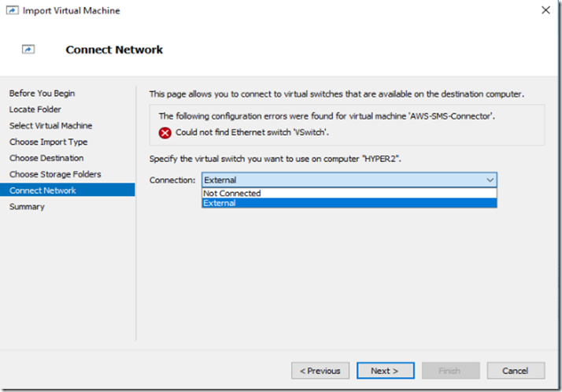Close the Import Virtual Machine dialog
562x392 pixels.
coord(545,10)
